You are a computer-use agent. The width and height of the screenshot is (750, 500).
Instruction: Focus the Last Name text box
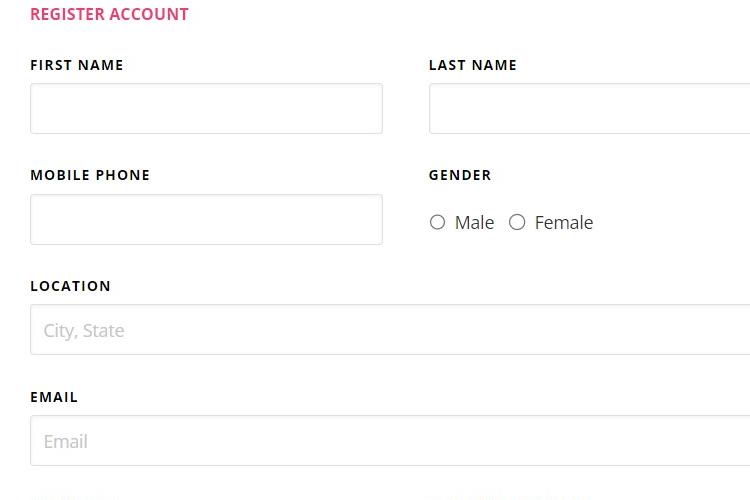tap(589, 109)
